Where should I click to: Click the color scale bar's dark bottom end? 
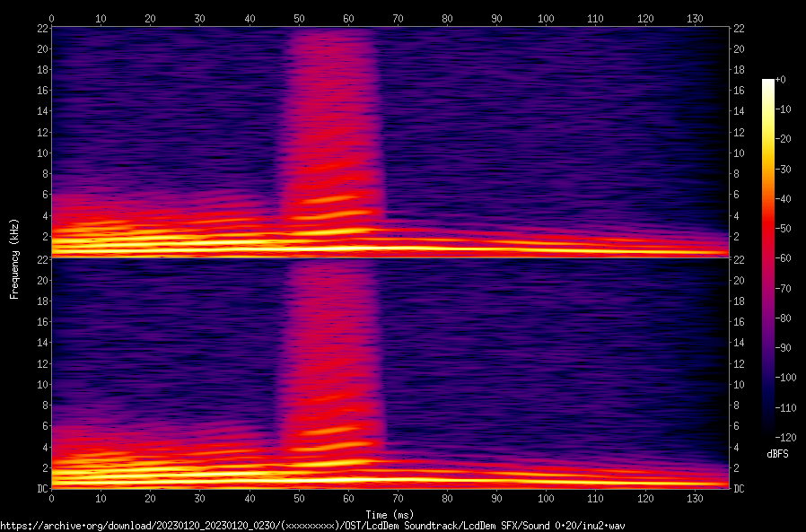(x=768, y=433)
